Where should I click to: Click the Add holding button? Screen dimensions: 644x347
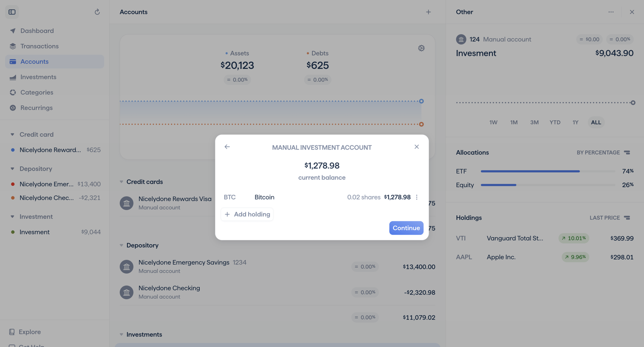[247, 214]
